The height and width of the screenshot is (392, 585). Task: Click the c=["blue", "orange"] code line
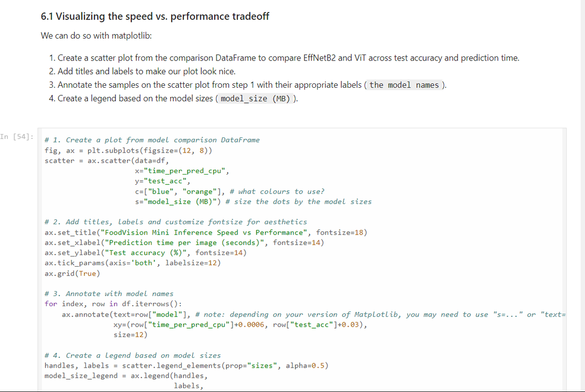tap(229, 192)
